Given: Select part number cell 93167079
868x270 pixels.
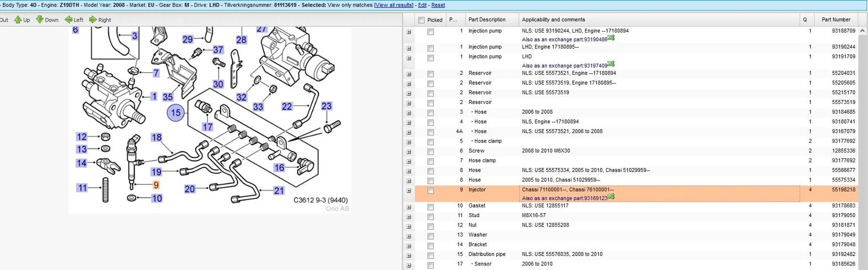Looking at the screenshot, I should 843,131.
